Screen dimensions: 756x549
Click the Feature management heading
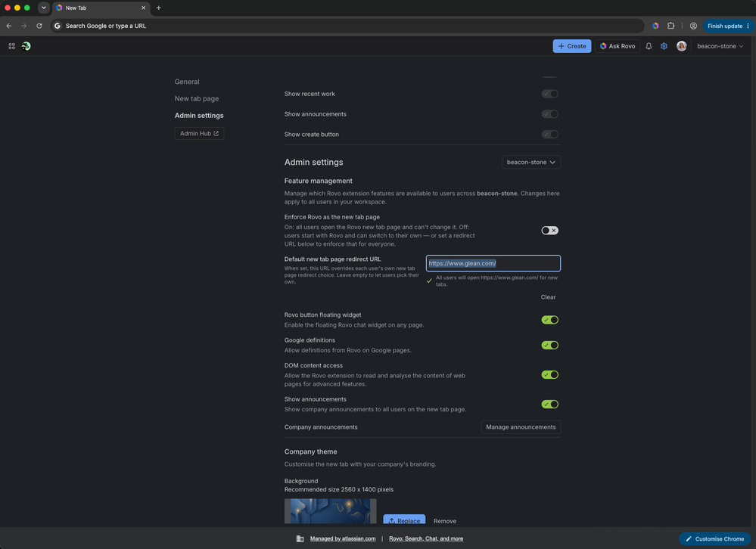point(318,181)
